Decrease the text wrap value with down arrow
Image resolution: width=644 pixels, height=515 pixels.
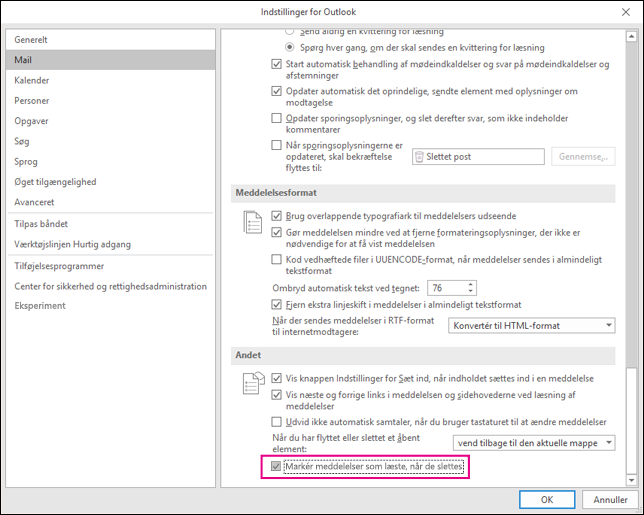point(471,291)
